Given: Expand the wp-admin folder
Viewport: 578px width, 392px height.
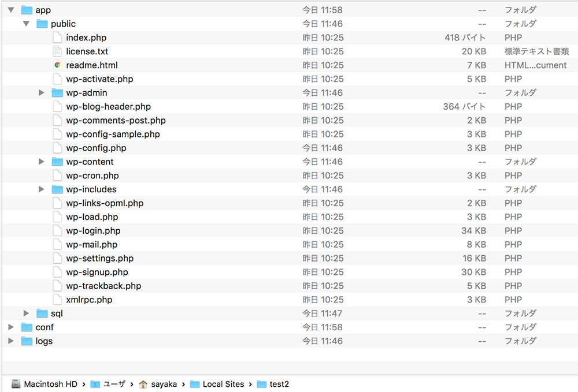Looking at the screenshot, I should (41, 93).
